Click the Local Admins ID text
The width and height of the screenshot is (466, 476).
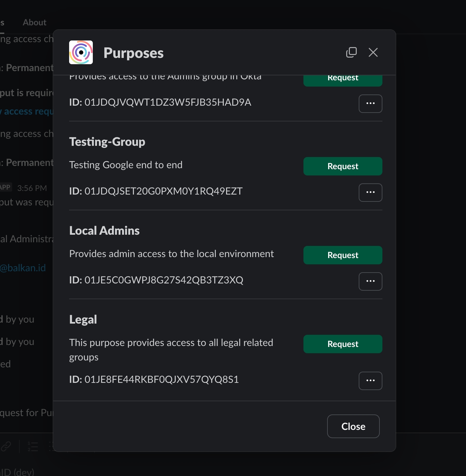point(156,280)
